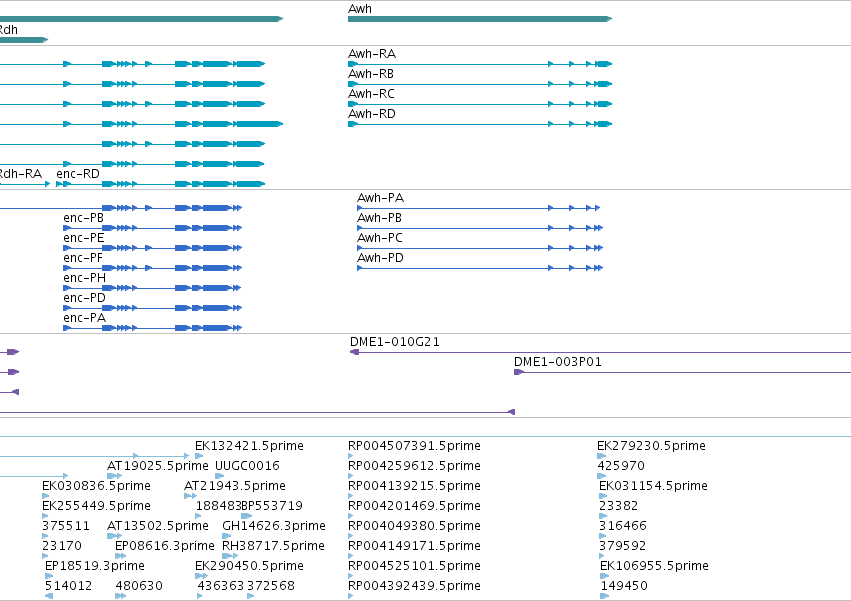Image resolution: width=851 pixels, height=601 pixels.
Task: Select EST EP18519.3prime
Action: [x=95, y=567]
